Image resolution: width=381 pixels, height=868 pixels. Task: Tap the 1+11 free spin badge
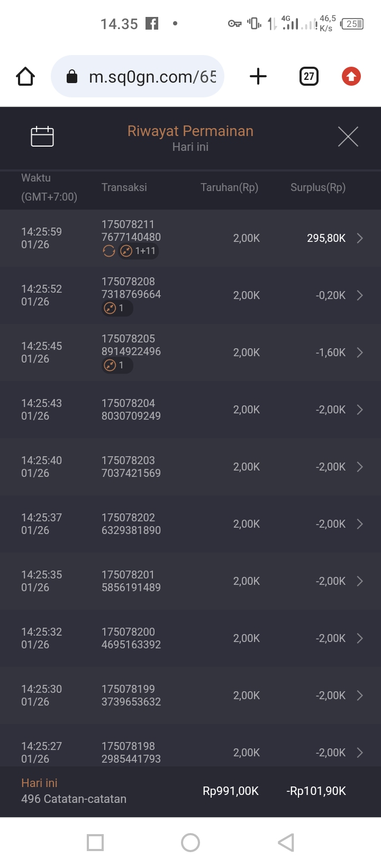139,251
